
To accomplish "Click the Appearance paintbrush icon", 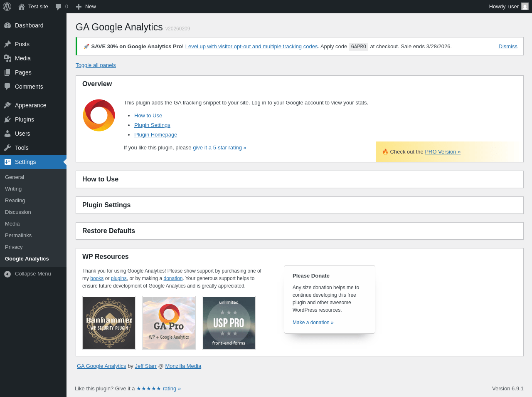I will [7, 105].
